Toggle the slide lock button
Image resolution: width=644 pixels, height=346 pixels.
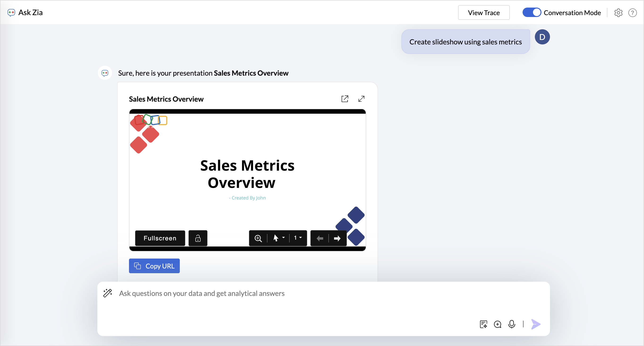pos(198,238)
